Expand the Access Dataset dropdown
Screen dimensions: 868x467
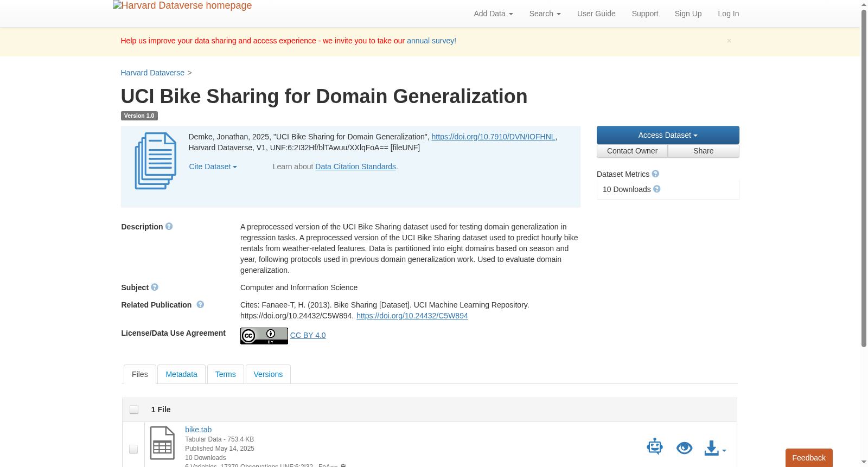[668, 135]
